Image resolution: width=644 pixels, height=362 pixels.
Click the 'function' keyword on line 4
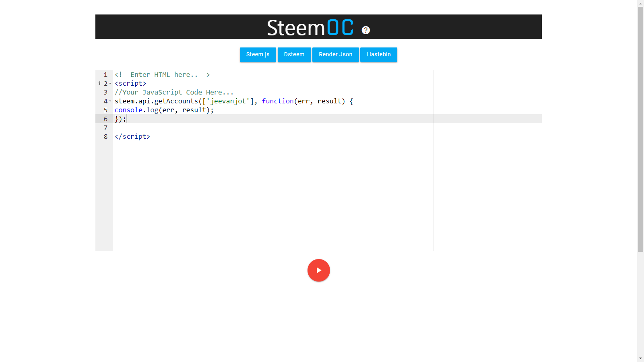[x=278, y=101]
